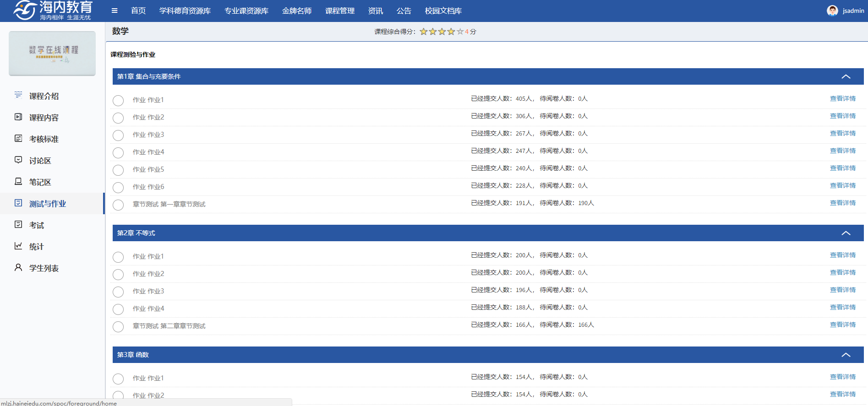Select radio for Chapter 1 作业5
The image size is (868, 406).
(x=118, y=170)
